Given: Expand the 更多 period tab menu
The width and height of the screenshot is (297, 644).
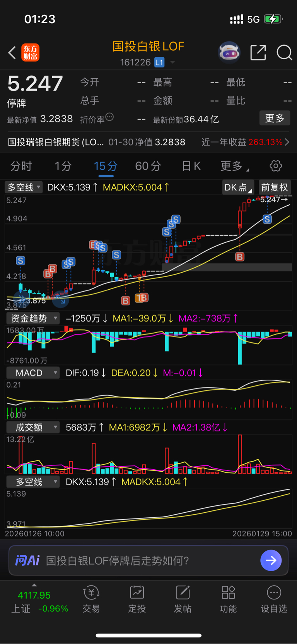Looking at the screenshot, I should point(234,166).
